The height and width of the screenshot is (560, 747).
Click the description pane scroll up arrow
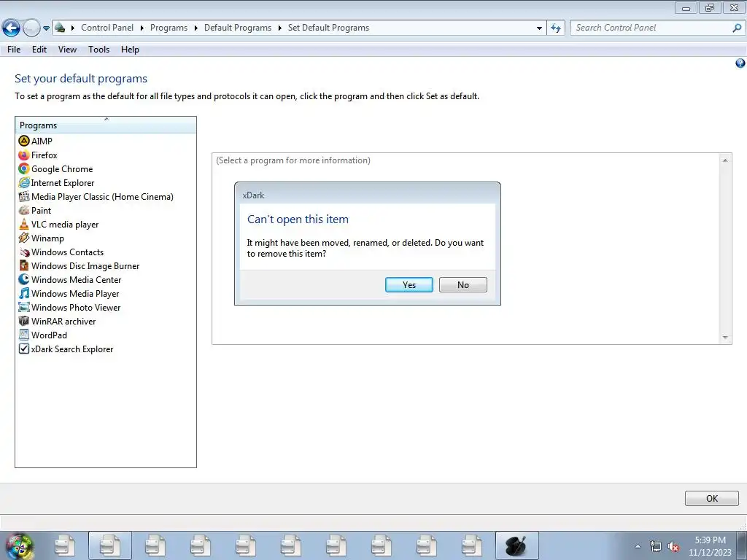[x=725, y=160]
